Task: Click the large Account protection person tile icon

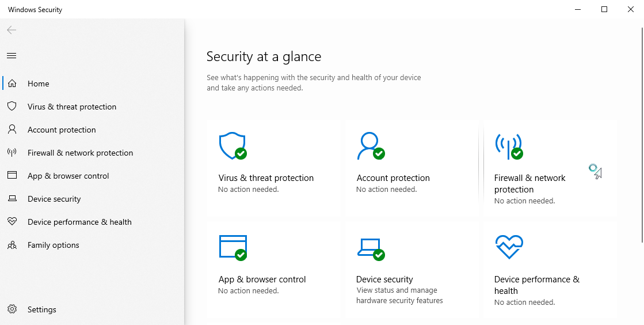Action: [371, 146]
